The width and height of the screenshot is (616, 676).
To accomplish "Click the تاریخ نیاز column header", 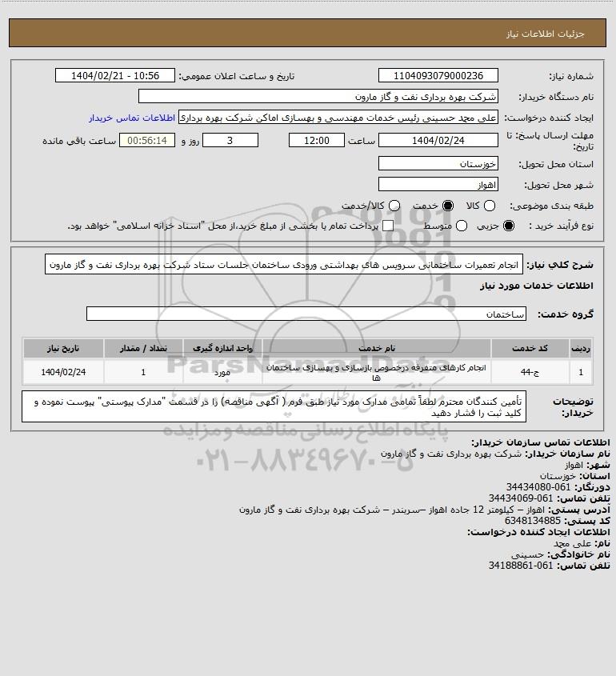I will point(63,348).
